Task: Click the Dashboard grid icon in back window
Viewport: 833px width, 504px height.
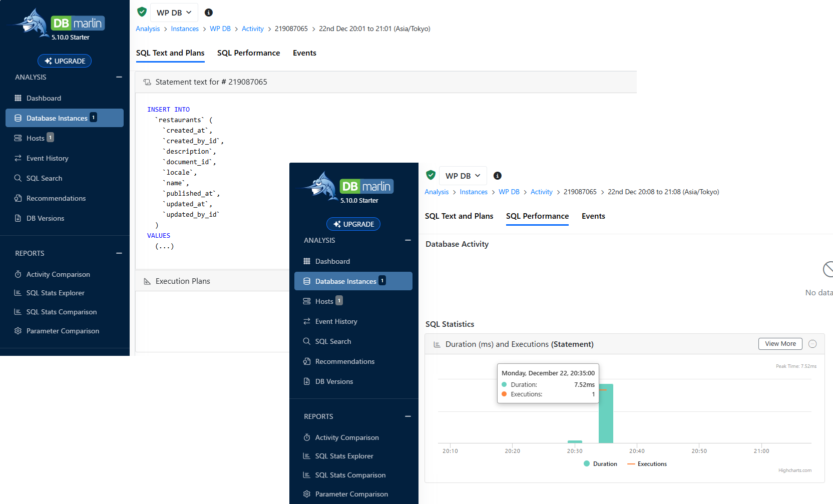Action: coord(18,98)
